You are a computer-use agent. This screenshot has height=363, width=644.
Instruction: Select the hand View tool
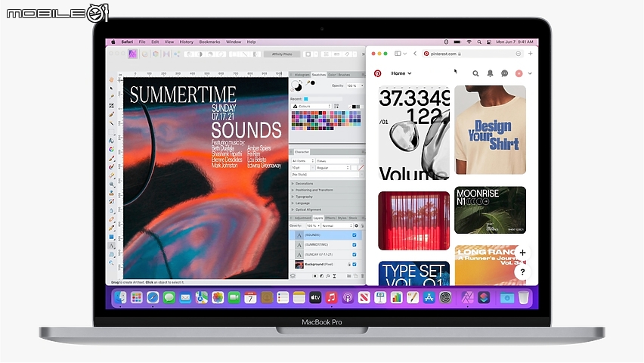(x=111, y=79)
